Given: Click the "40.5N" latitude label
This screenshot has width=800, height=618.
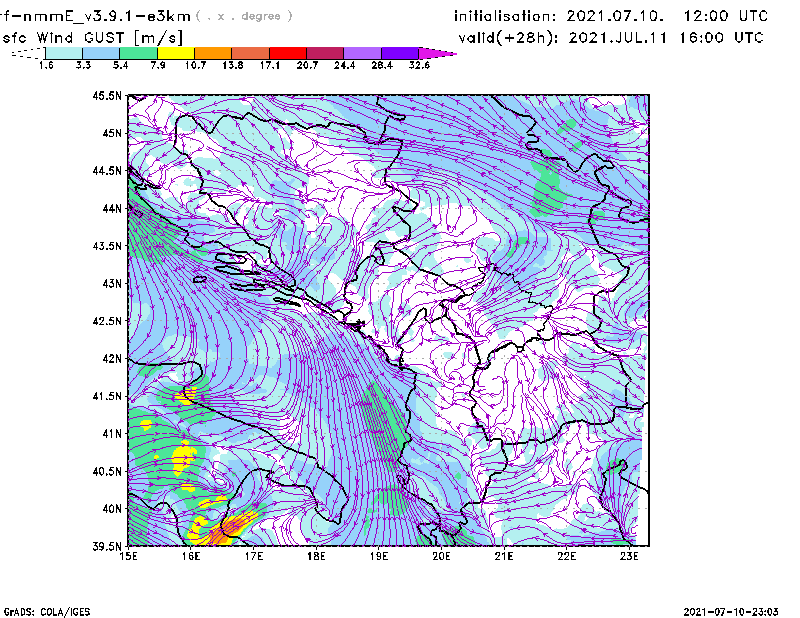Looking at the screenshot, I should [107, 471].
